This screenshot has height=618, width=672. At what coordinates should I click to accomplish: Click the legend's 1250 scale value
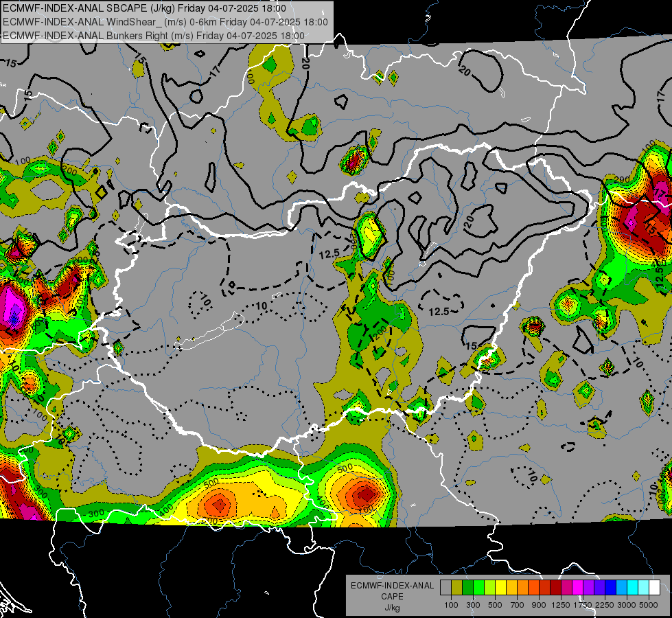click(x=561, y=605)
